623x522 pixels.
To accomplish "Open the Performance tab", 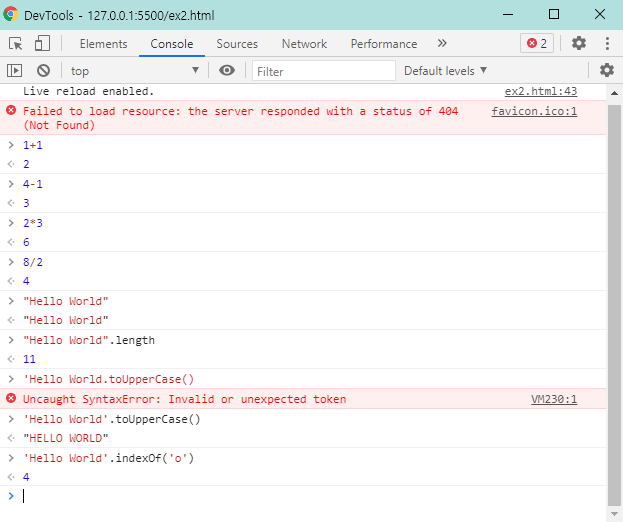I will [384, 44].
